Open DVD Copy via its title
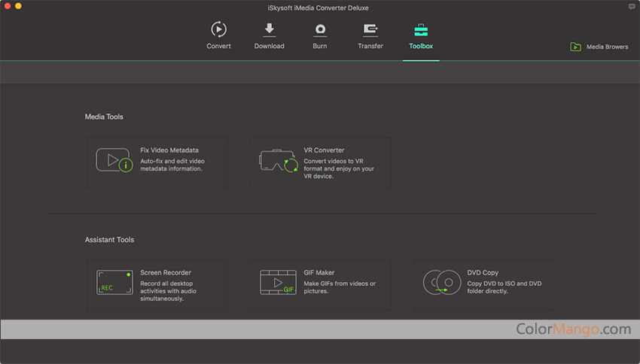 pos(483,272)
